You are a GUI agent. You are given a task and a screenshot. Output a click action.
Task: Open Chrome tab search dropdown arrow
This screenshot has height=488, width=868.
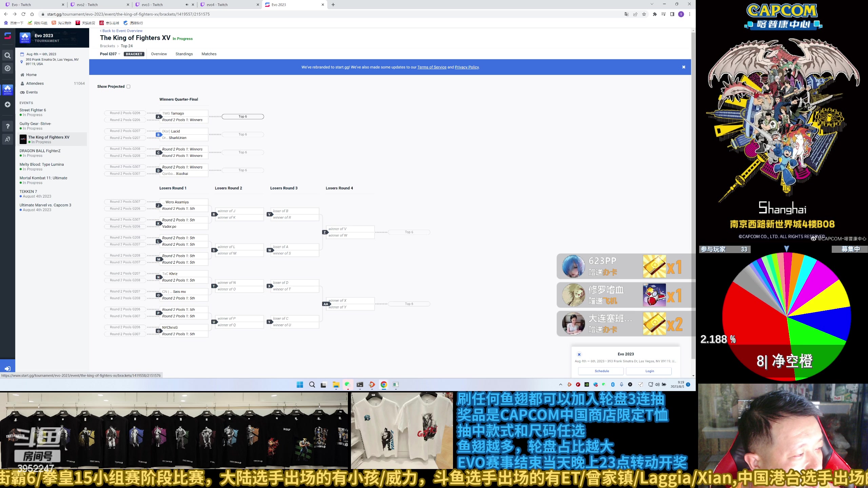click(652, 4)
